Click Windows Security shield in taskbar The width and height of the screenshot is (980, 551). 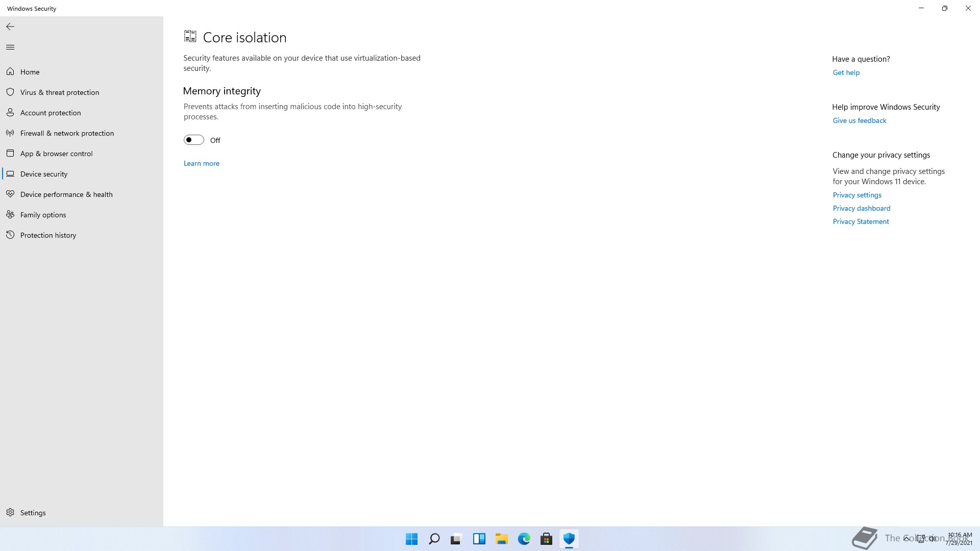pyautogui.click(x=569, y=539)
